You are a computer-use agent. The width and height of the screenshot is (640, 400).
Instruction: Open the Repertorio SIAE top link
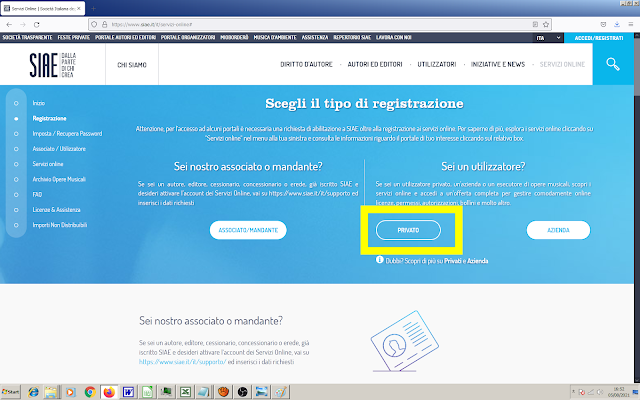click(352, 38)
